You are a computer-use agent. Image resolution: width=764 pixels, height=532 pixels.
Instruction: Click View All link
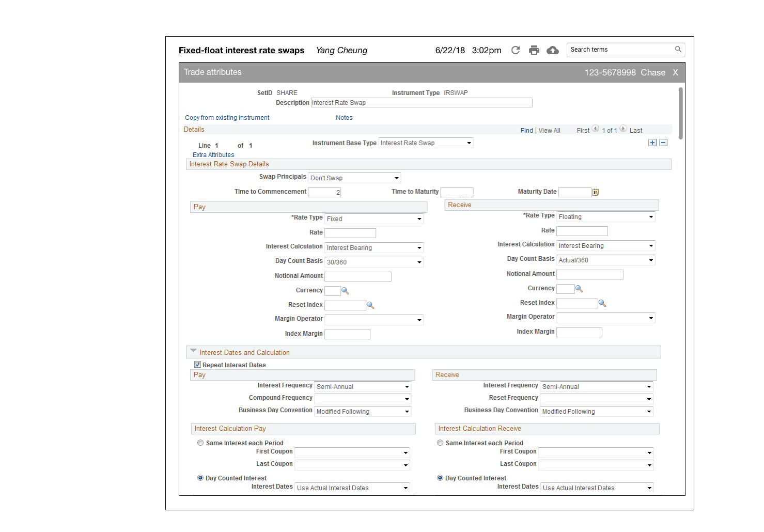550,131
